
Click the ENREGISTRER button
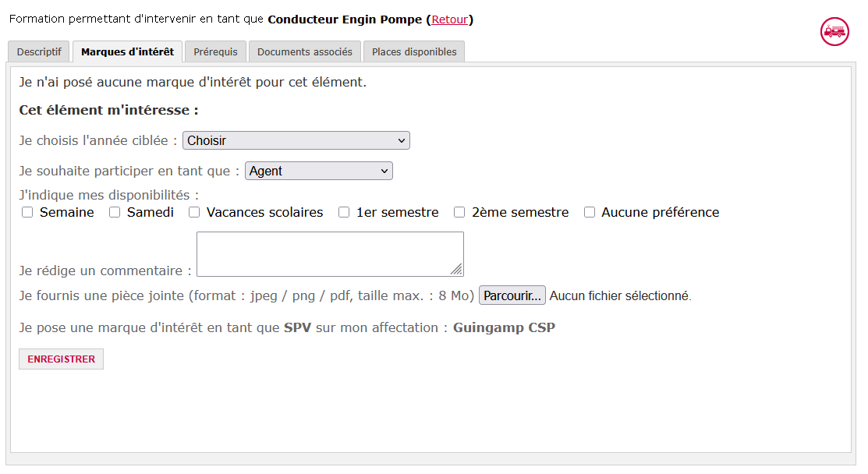coord(61,359)
